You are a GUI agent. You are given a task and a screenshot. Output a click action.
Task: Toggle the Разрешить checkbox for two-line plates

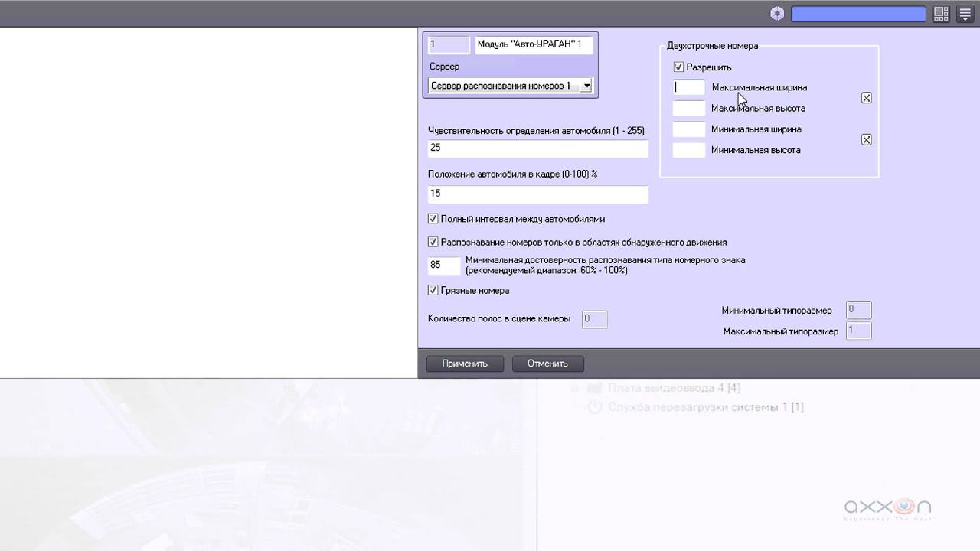[678, 67]
